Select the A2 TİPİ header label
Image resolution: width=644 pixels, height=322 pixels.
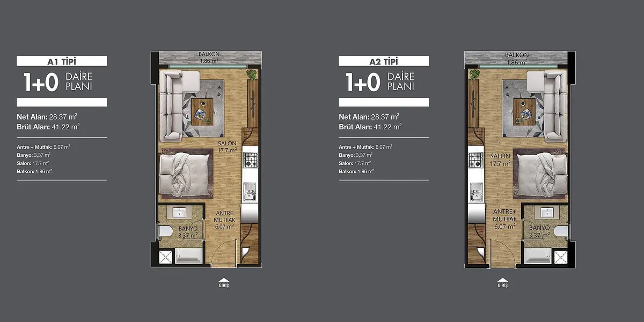(384, 61)
